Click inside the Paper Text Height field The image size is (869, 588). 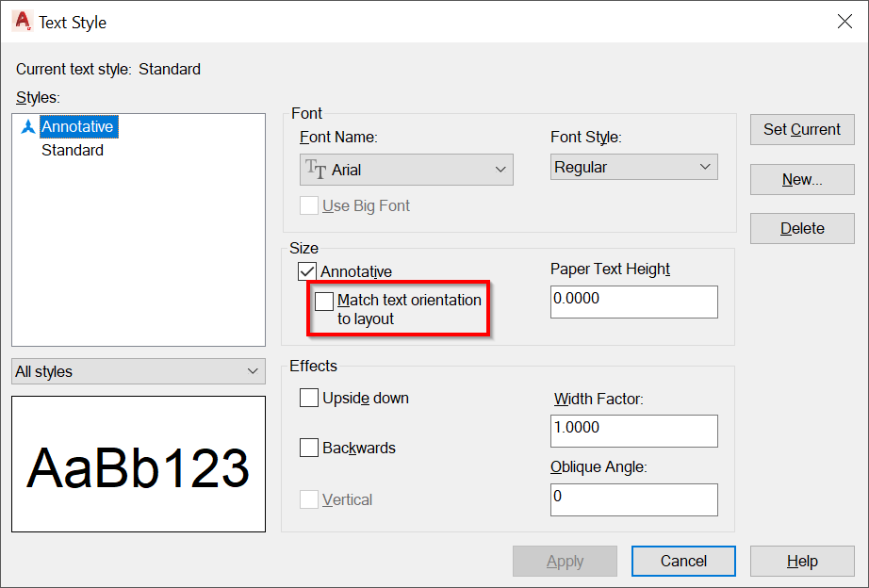coord(633,302)
